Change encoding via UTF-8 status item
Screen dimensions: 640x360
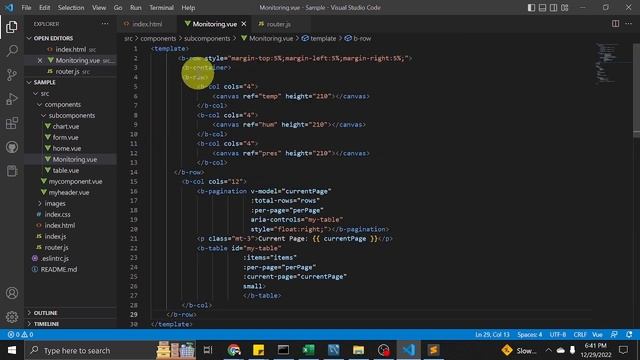click(x=558, y=334)
